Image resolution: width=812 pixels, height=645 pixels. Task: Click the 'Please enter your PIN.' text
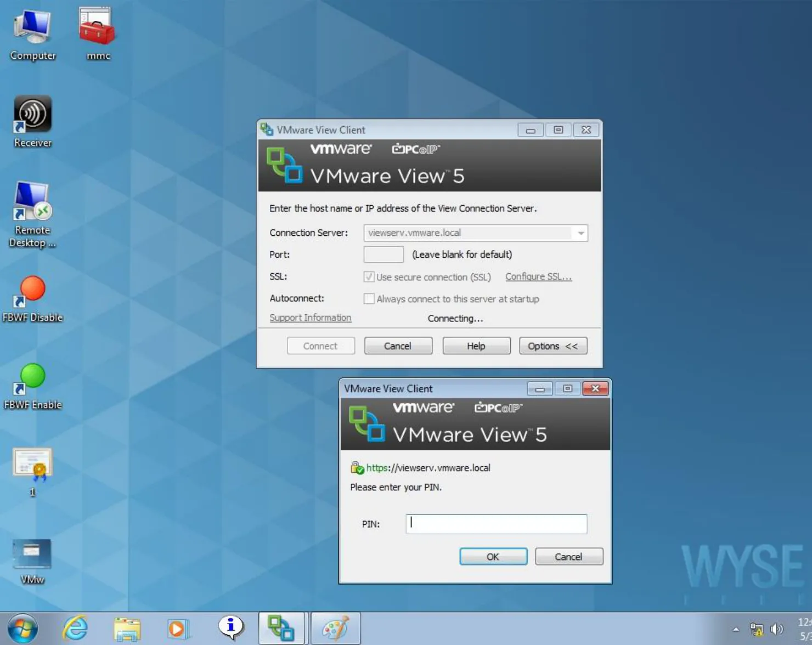tap(396, 487)
